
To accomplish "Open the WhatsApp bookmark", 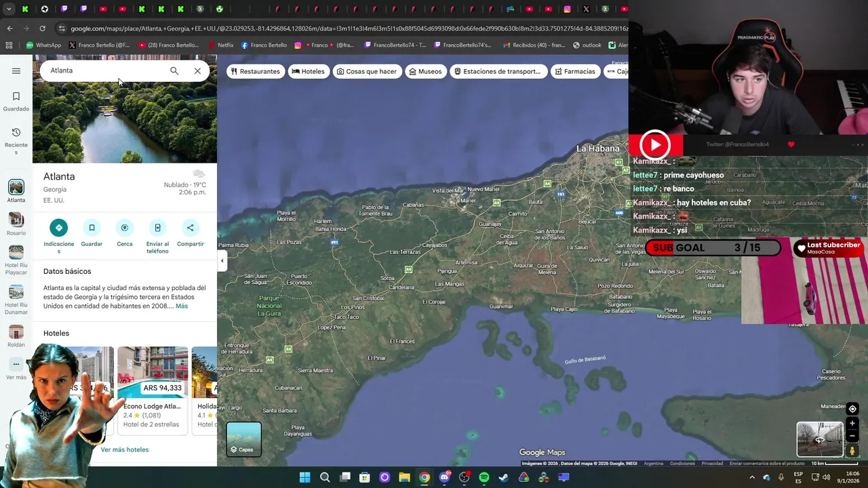I will pos(43,45).
